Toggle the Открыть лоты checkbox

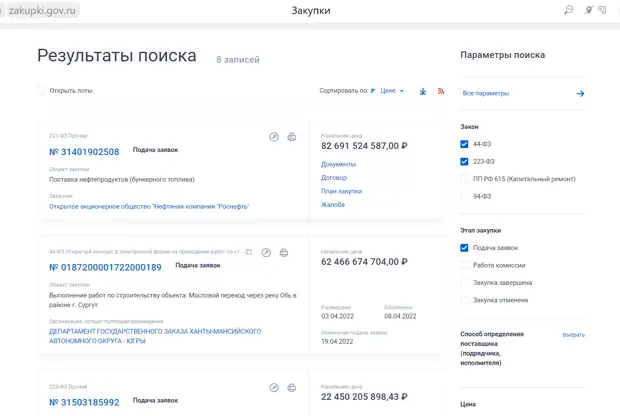[x=41, y=91]
